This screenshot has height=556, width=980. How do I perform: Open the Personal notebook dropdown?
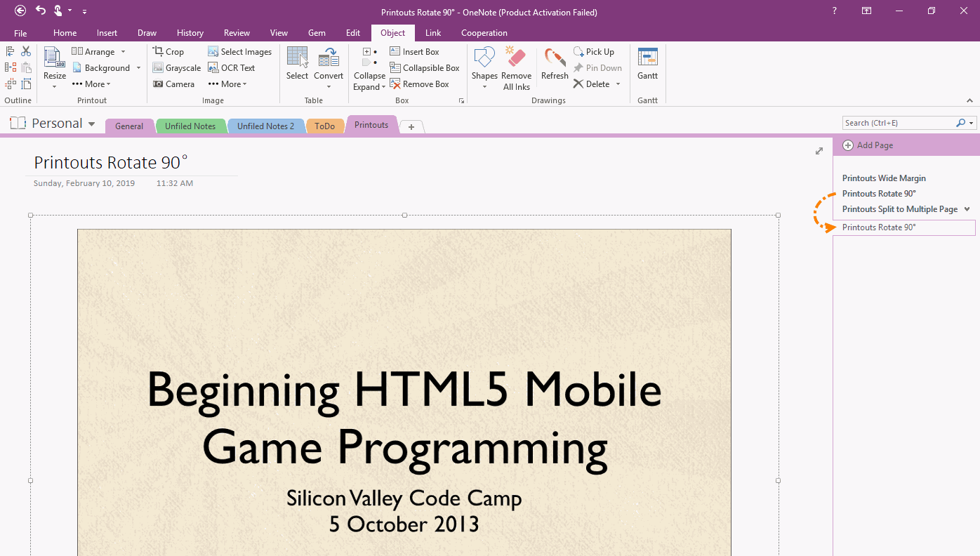coord(91,124)
